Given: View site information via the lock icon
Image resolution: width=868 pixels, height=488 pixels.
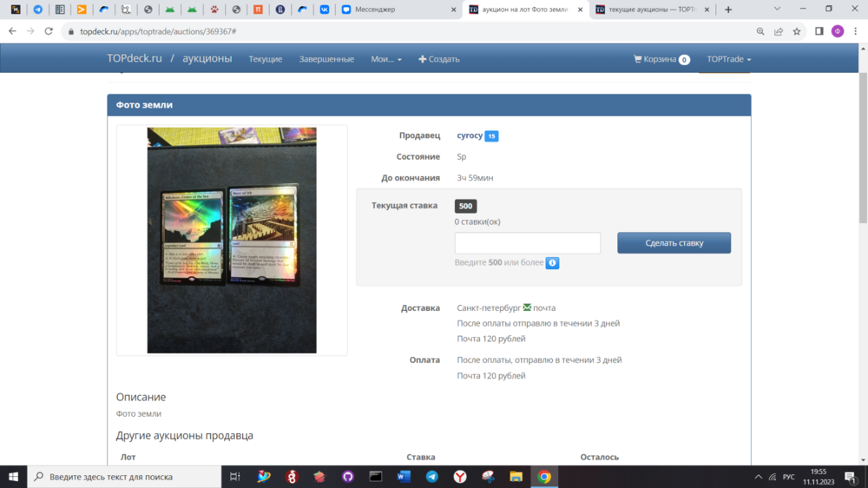Looking at the screenshot, I should pos(71,31).
